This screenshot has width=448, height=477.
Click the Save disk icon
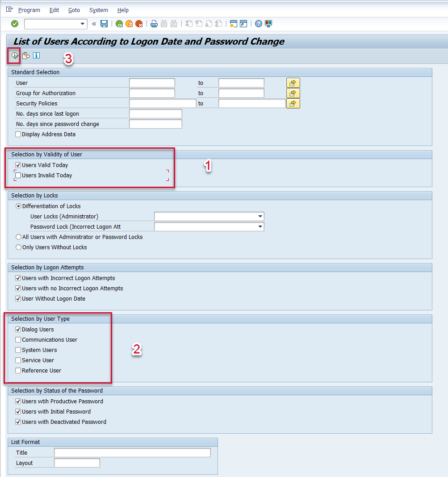[x=104, y=24]
